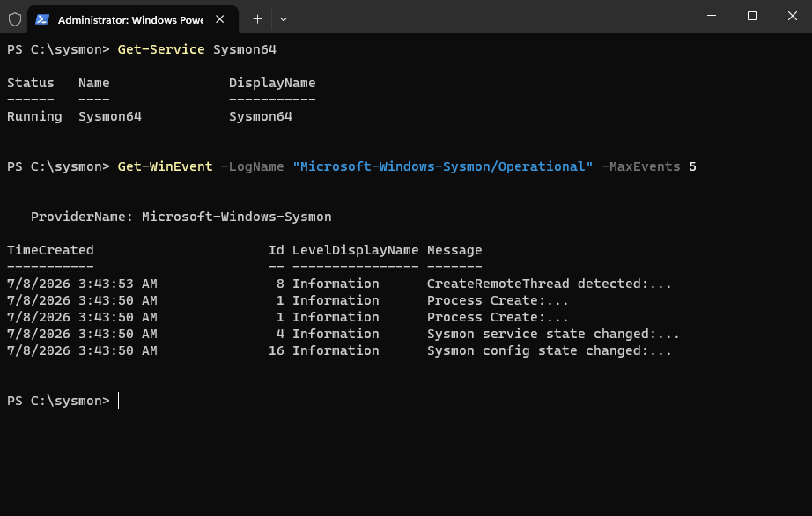Click the Sysmon64 value under the Name column
This screenshot has width=812, height=516.
pyautogui.click(x=110, y=117)
